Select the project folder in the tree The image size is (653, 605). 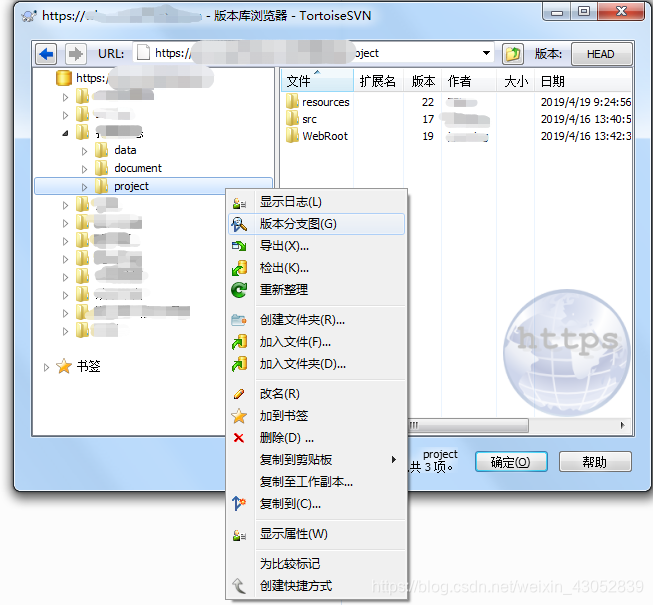131,186
